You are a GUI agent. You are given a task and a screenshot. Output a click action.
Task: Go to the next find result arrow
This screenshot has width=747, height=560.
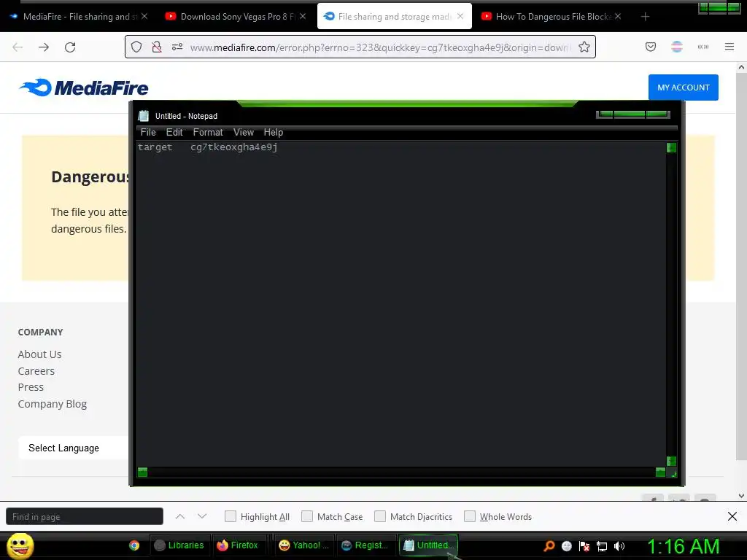click(x=202, y=516)
